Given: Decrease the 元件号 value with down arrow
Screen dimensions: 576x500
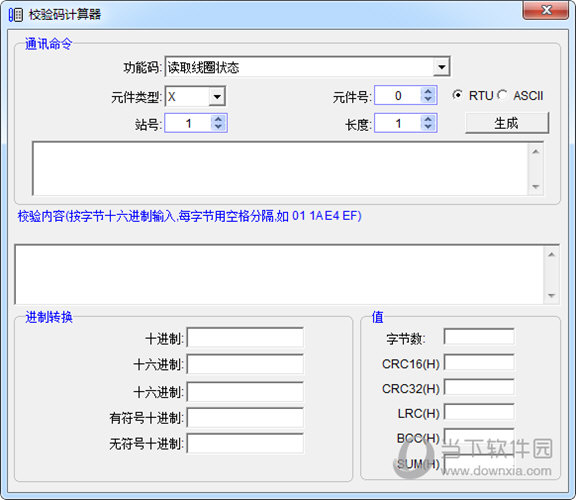Looking at the screenshot, I should 428,100.
